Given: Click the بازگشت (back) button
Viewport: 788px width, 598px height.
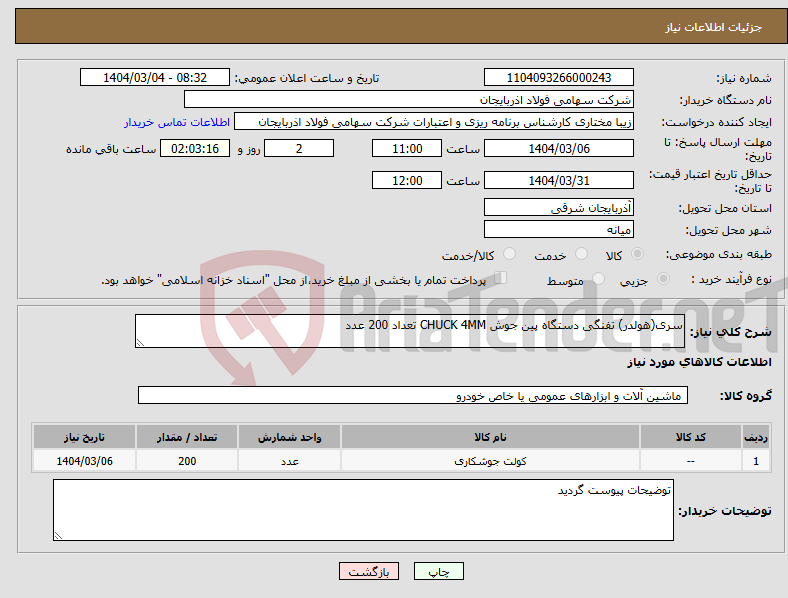Looking at the screenshot, I should (369, 571).
